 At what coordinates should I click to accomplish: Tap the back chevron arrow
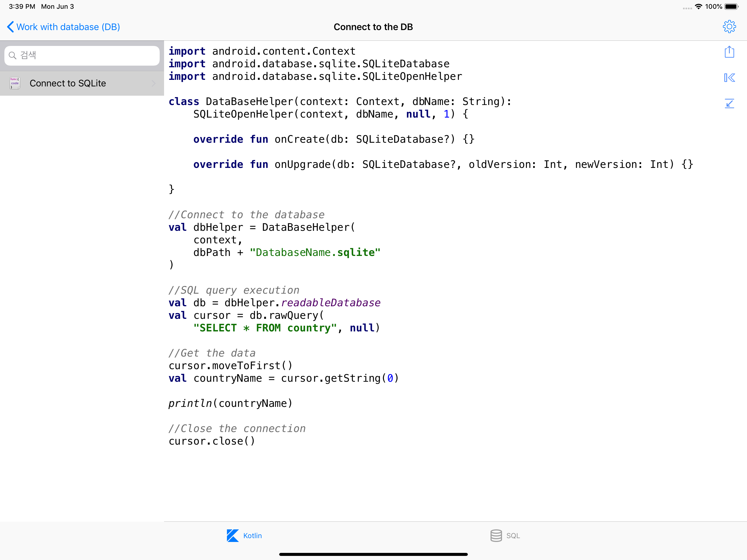10,27
